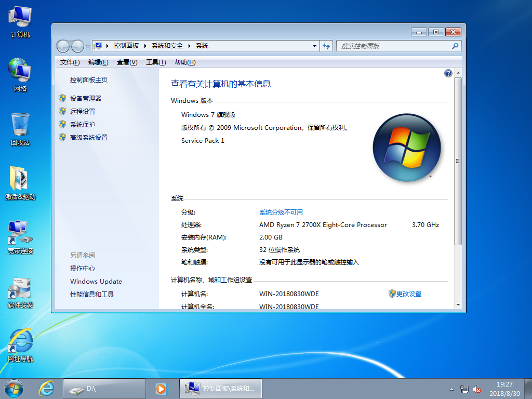Open the Windows Start orb
This screenshot has width=532, height=399.
coord(13,388)
